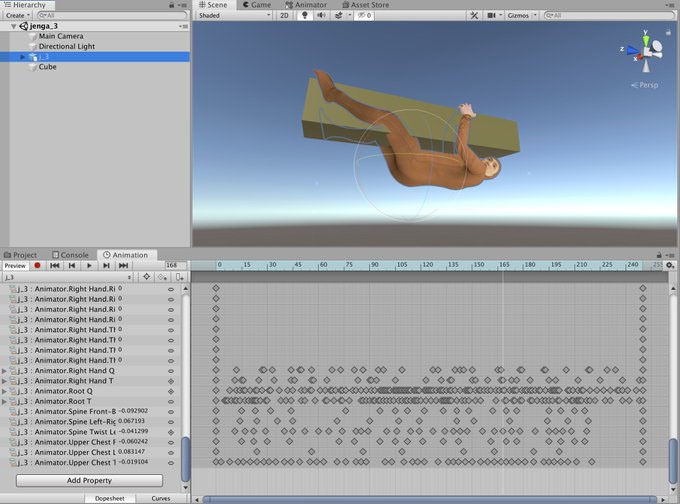Screen dimensions: 680x504
Task: Switch to Curves view
Action: 160,498
